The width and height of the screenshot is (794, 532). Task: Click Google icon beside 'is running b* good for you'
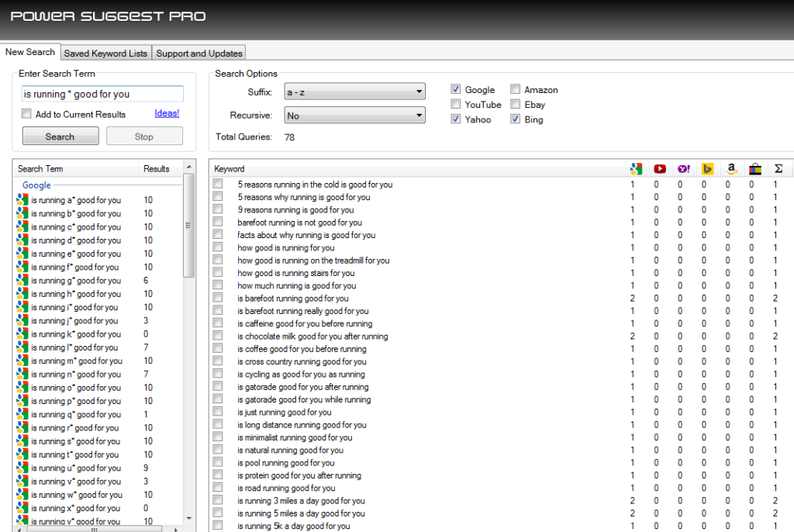click(22, 213)
